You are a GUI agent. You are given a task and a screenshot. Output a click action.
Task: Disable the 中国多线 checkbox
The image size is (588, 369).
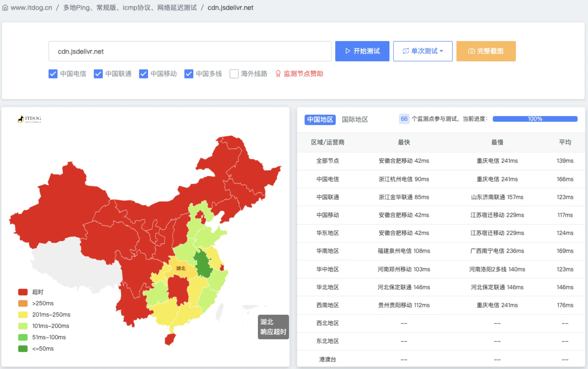pos(189,74)
